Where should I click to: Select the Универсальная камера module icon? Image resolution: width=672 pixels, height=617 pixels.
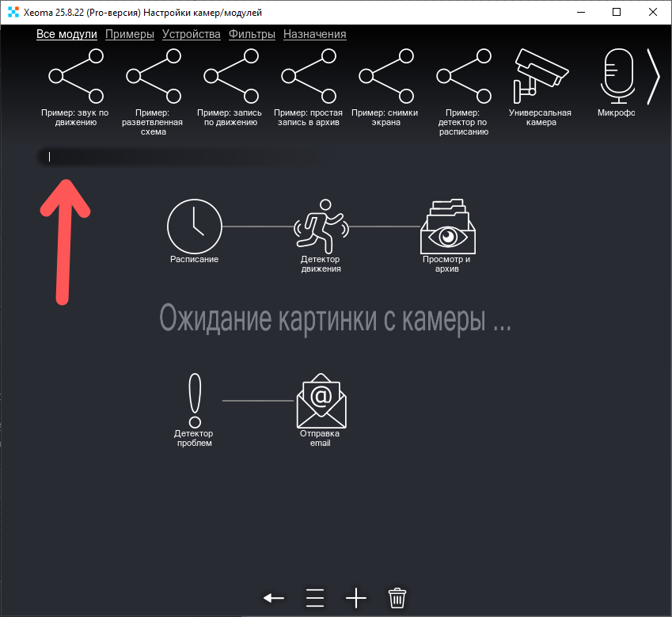[540, 75]
